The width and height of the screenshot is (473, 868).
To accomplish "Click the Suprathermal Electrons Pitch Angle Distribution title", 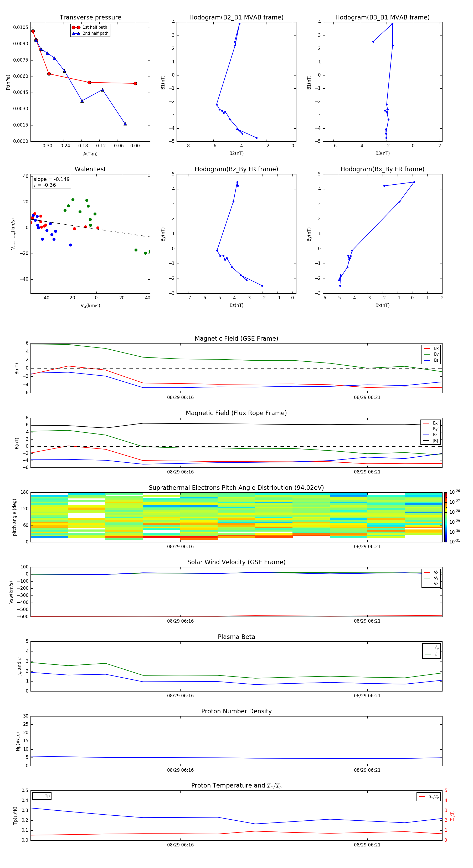I will (x=236, y=488).
